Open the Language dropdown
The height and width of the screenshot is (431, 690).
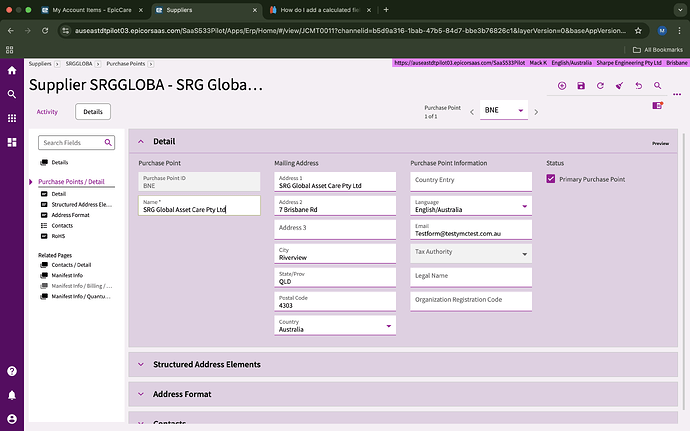(x=525, y=206)
